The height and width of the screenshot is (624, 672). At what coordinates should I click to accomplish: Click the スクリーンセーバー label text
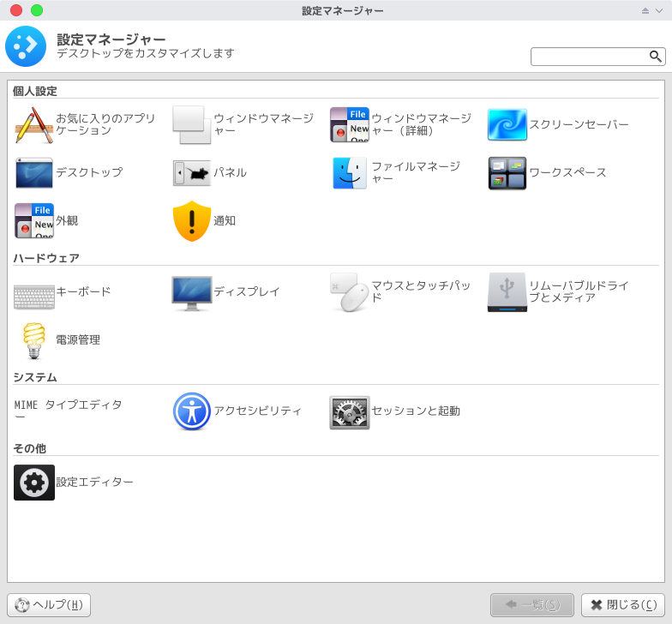[579, 124]
